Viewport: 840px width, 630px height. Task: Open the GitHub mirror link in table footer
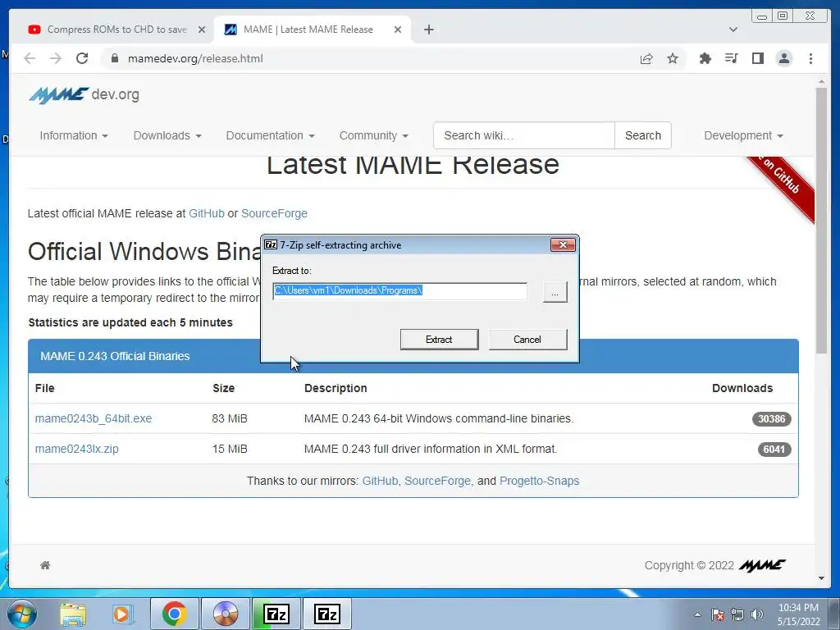coord(380,481)
